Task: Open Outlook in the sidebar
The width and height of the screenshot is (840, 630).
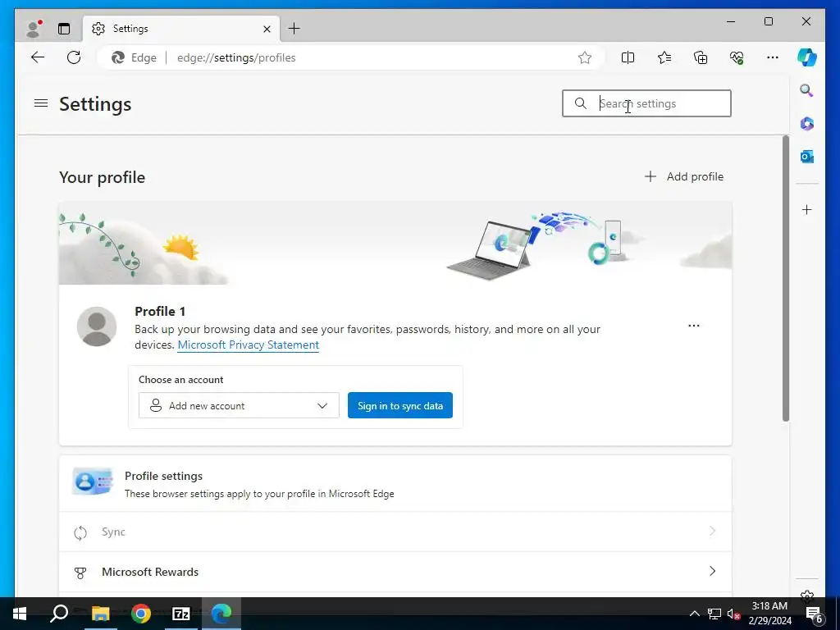Action: [807, 157]
